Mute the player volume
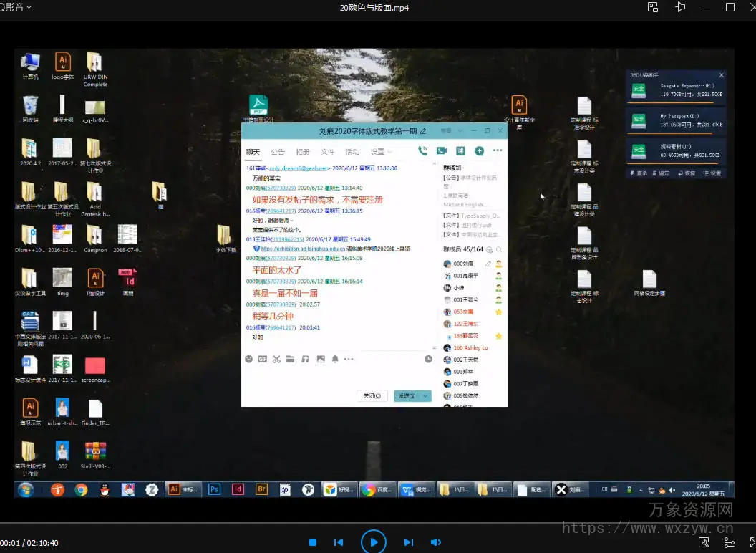The width and height of the screenshot is (756, 553). point(435,542)
